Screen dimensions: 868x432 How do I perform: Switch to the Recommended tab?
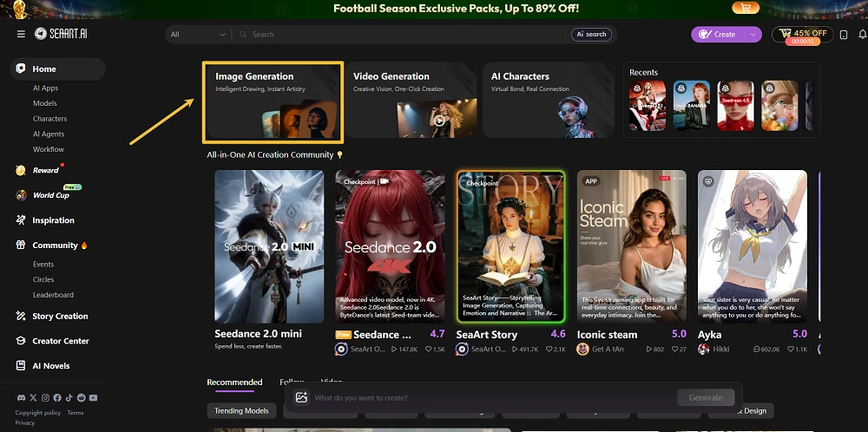tap(234, 383)
